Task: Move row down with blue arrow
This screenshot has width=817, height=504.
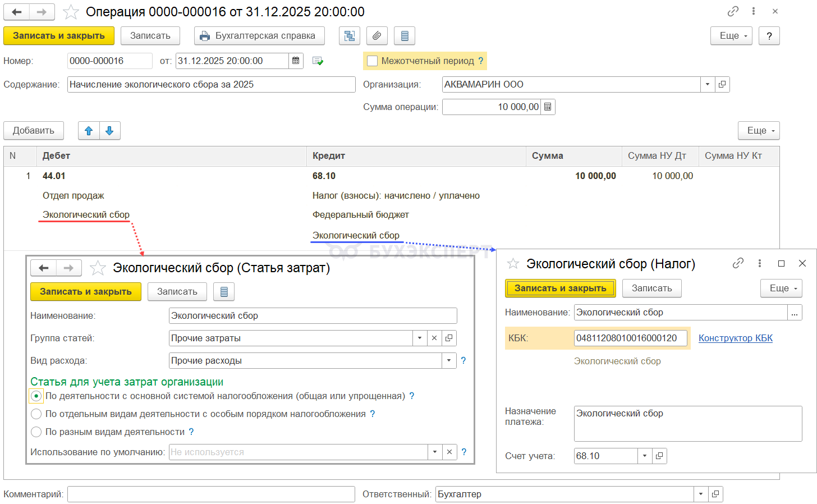Action: click(x=109, y=131)
